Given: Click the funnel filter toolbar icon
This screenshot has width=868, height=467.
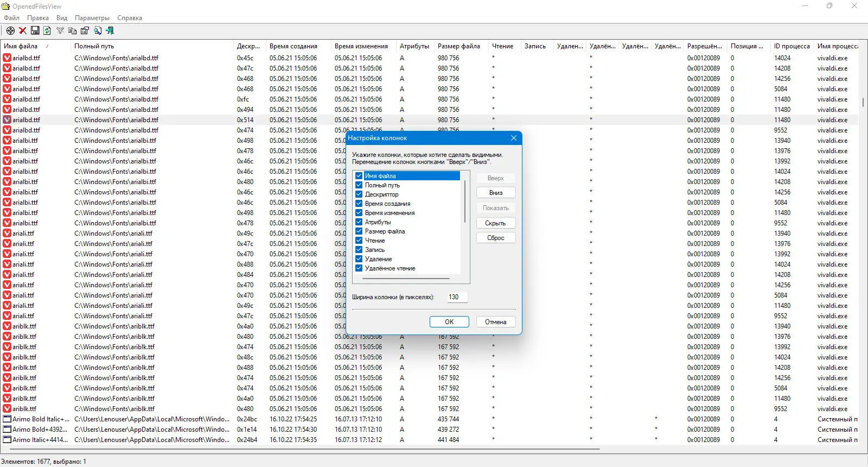Looking at the screenshot, I should click(x=60, y=30).
